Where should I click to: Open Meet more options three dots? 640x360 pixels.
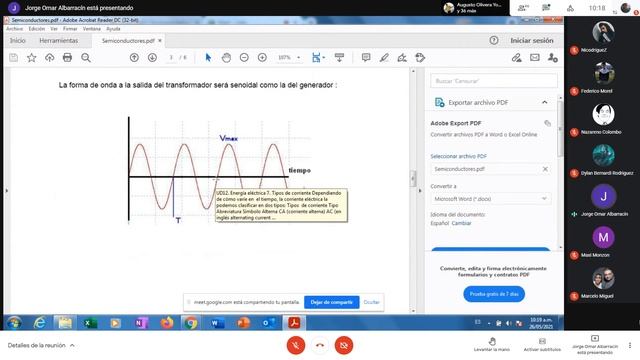pyautogui.click(x=630, y=345)
